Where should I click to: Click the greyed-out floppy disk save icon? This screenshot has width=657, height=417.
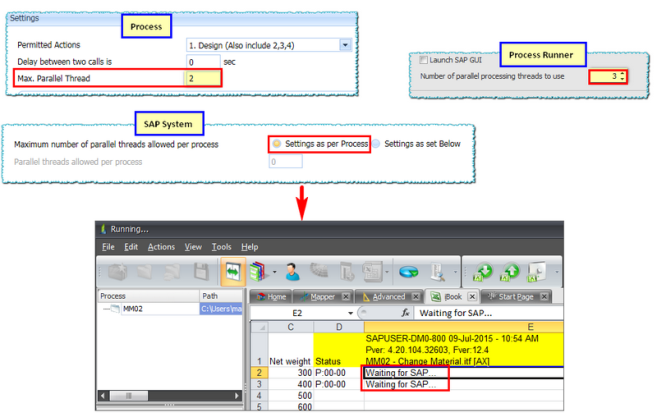coord(201,272)
